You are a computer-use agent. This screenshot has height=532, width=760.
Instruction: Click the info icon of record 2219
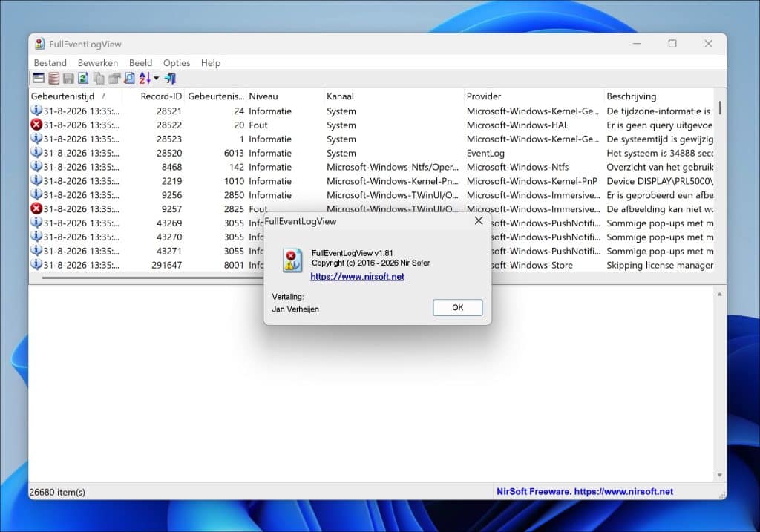pos(36,181)
